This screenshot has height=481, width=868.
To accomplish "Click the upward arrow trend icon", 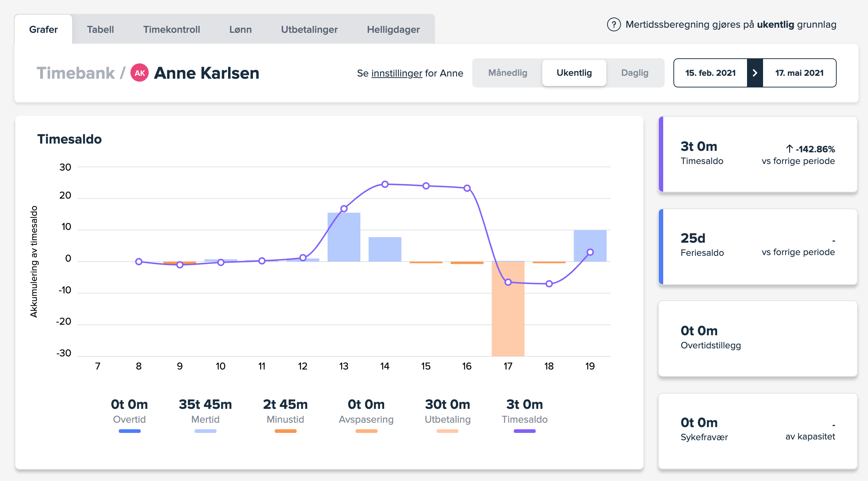I will coord(789,149).
